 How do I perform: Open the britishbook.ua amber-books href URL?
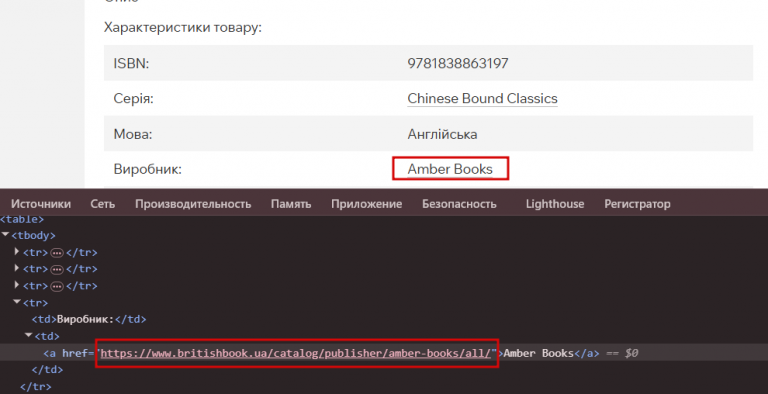tap(296, 353)
